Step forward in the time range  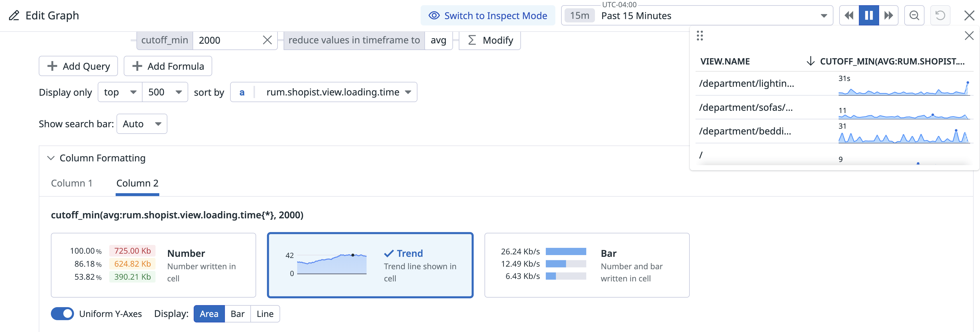point(888,16)
